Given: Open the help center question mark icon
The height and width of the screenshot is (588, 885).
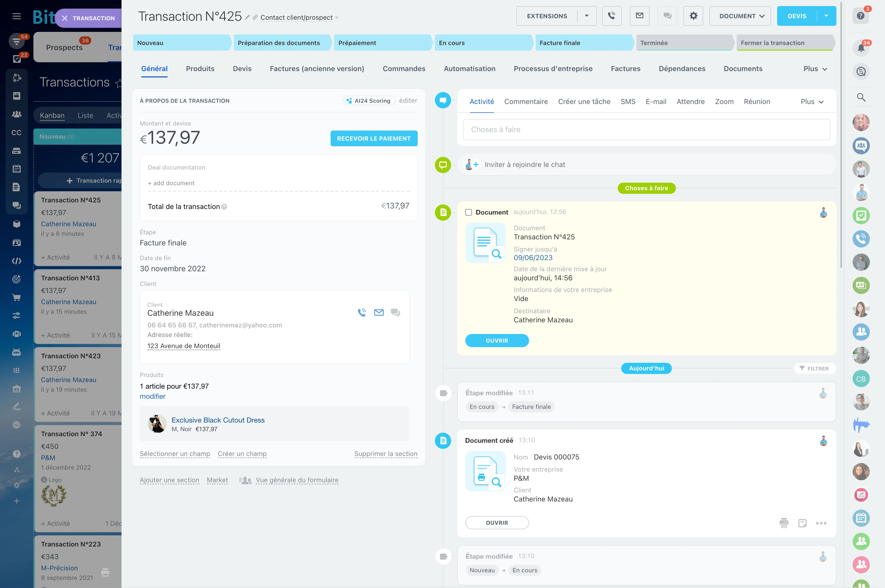Looking at the screenshot, I should pos(861,16).
